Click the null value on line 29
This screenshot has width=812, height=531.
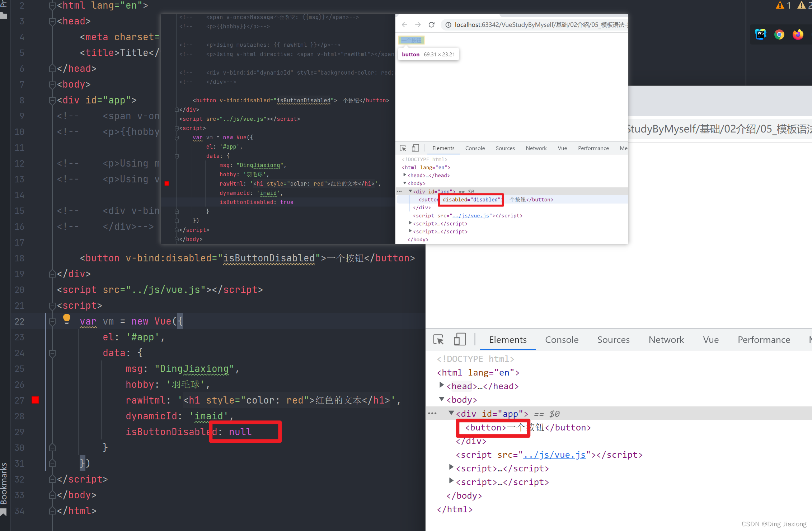pyautogui.click(x=240, y=432)
